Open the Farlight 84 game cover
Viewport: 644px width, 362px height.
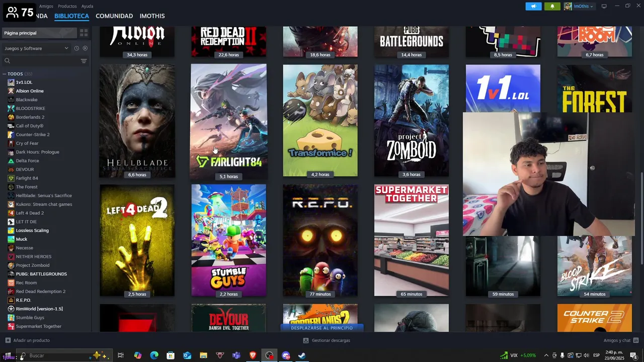click(x=228, y=122)
